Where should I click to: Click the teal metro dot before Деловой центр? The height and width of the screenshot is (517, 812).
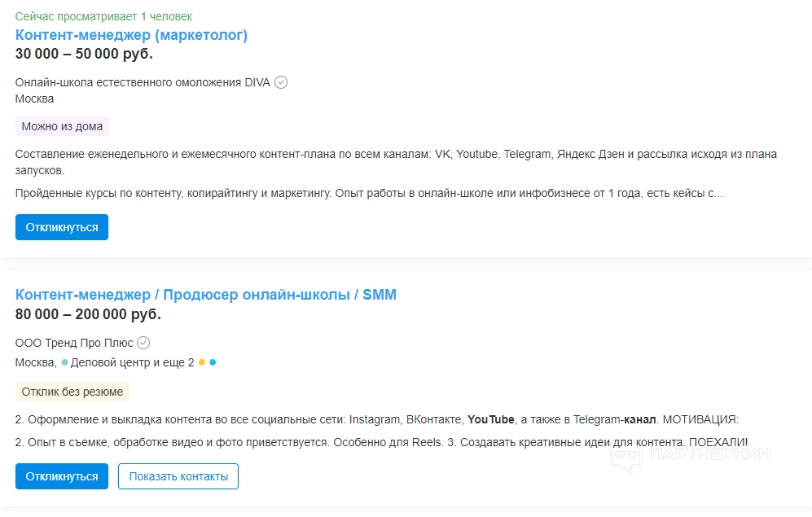[x=64, y=362]
